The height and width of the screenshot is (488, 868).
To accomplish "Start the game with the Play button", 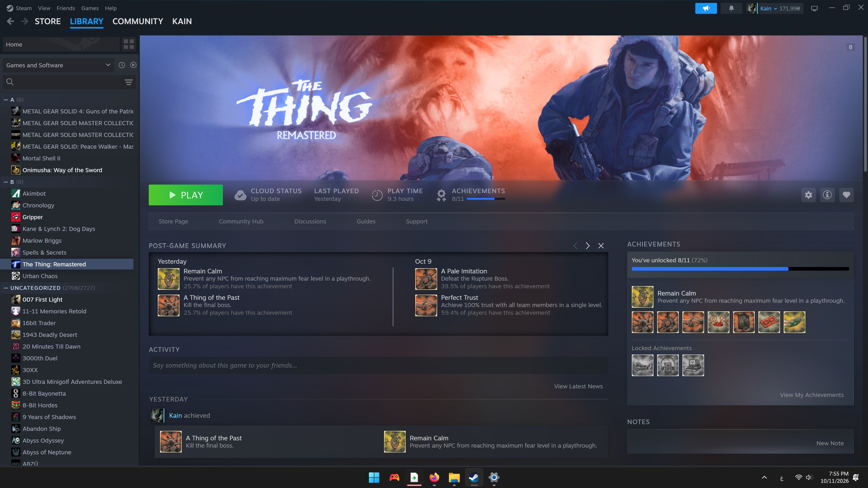I will point(186,195).
